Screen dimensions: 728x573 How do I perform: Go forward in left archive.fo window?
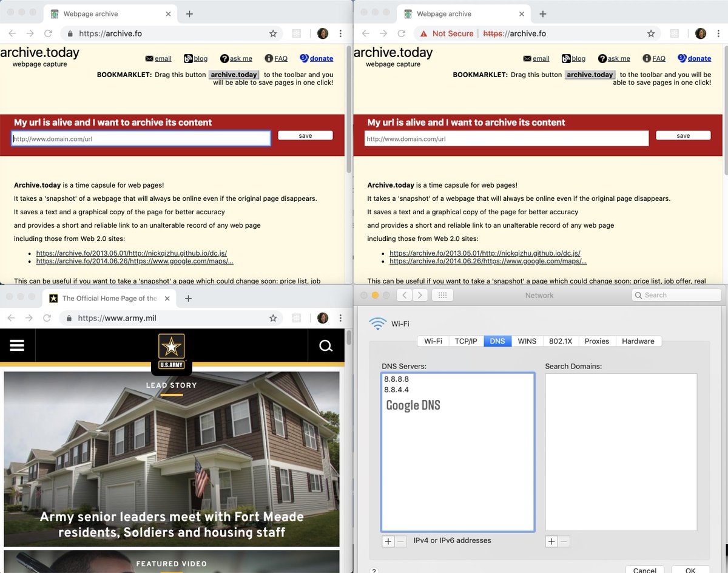point(30,33)
